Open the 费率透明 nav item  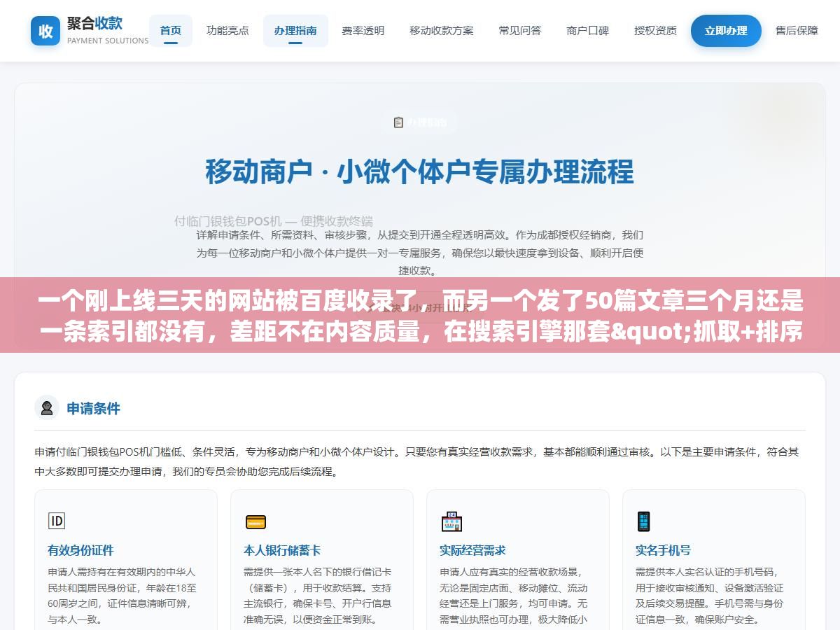363,31
